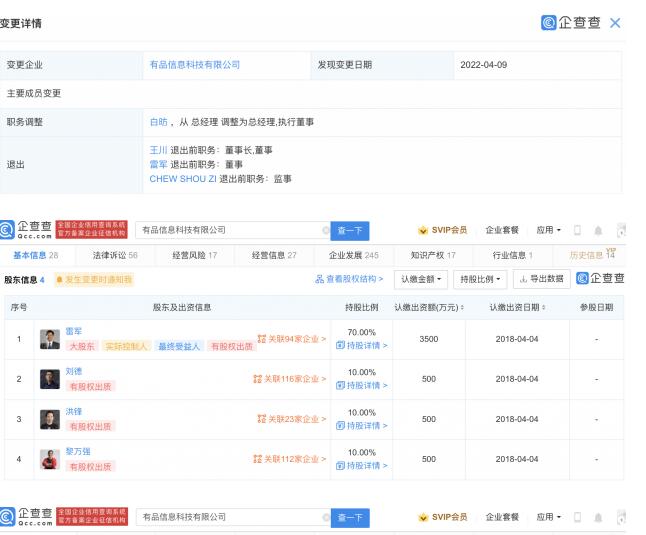Switch to 经营风险 tab
646x535 pixels.
(x=194, y=255)
